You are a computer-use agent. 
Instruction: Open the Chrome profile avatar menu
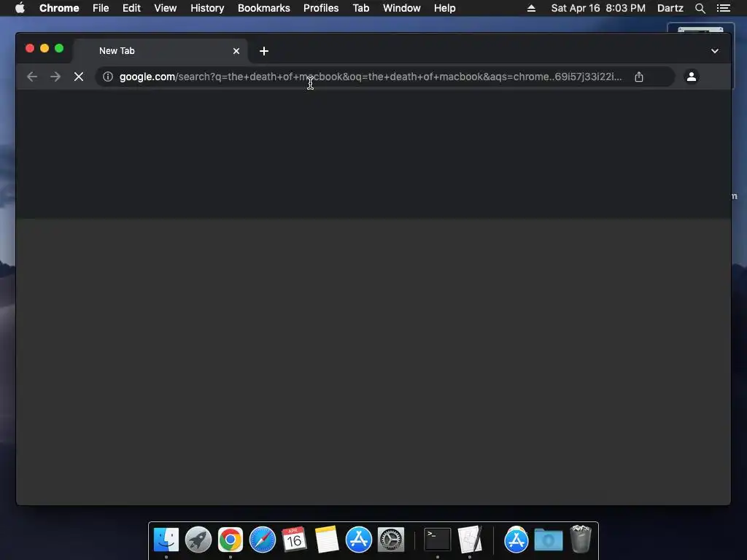[x=692, y=77]
